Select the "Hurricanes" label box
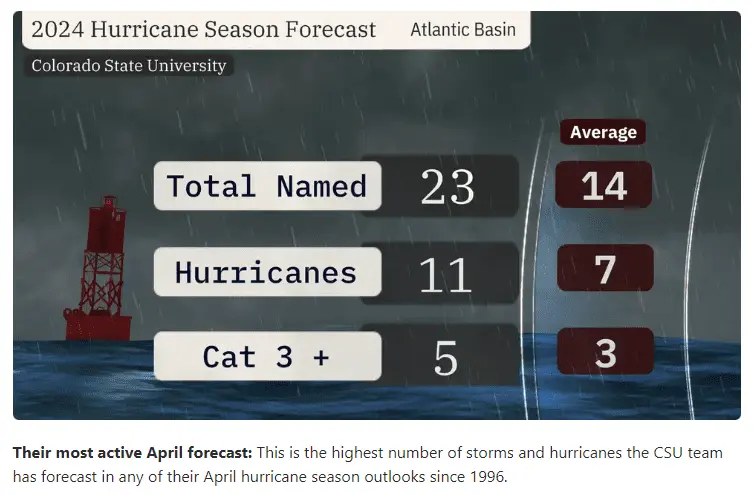The width and height of the screenshot is (754, 495). pos(267,272)
